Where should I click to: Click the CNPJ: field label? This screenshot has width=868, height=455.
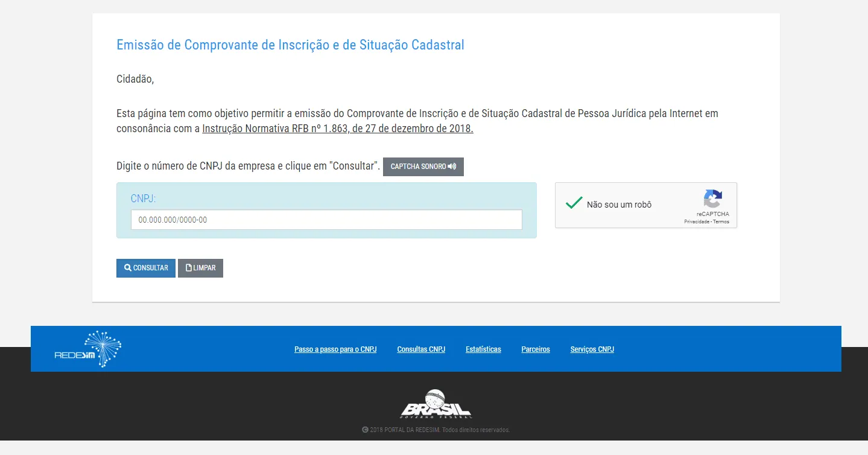tap(144, 199)
